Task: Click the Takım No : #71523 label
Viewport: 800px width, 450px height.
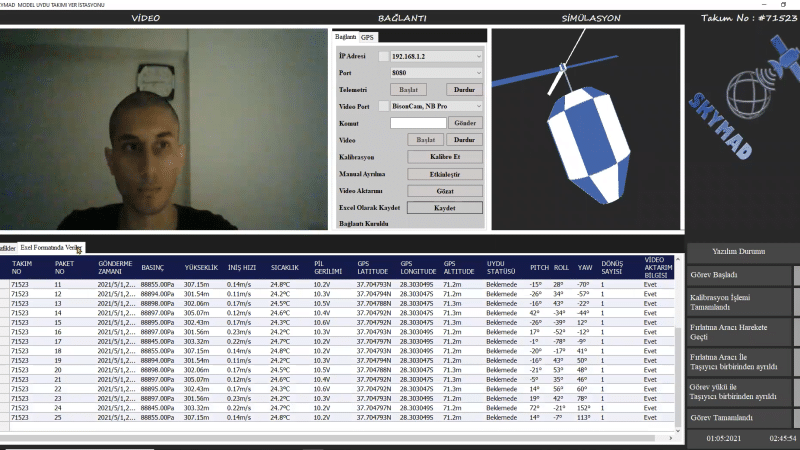Action: (x=749, y=18)
